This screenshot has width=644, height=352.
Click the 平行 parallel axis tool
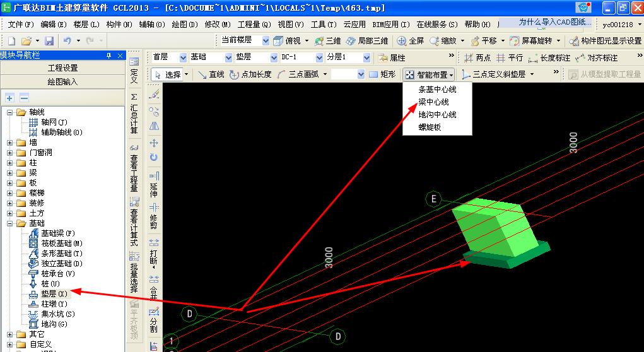509,58
